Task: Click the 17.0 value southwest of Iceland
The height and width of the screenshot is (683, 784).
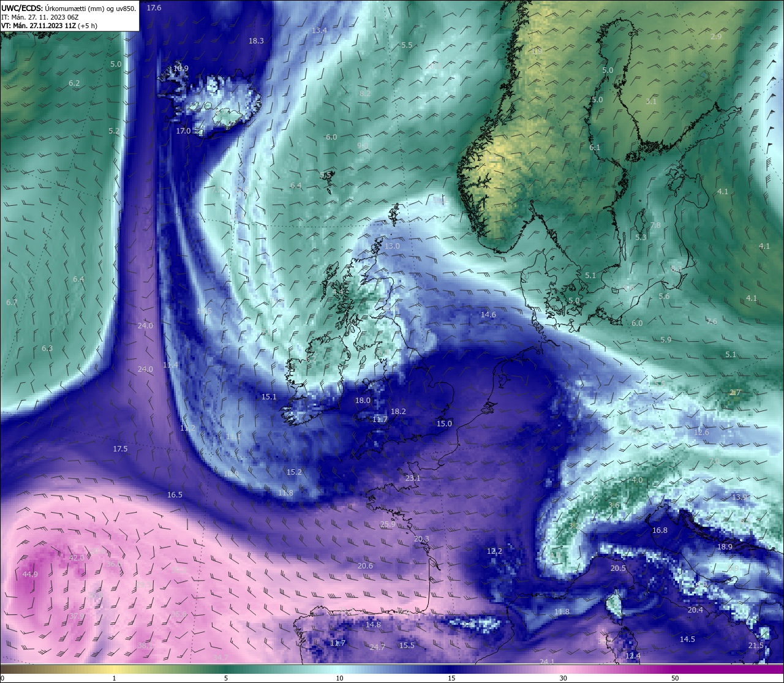Action: pos(184,131)
